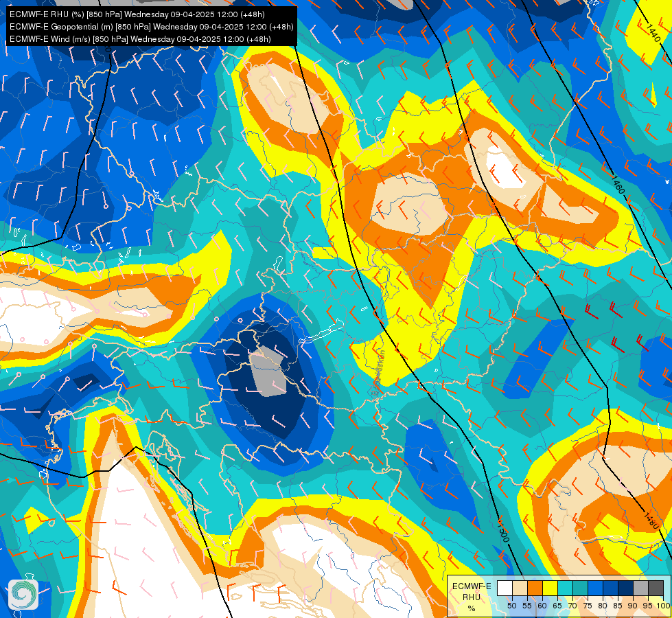Click the legend value 70

[x=572, y=606]
